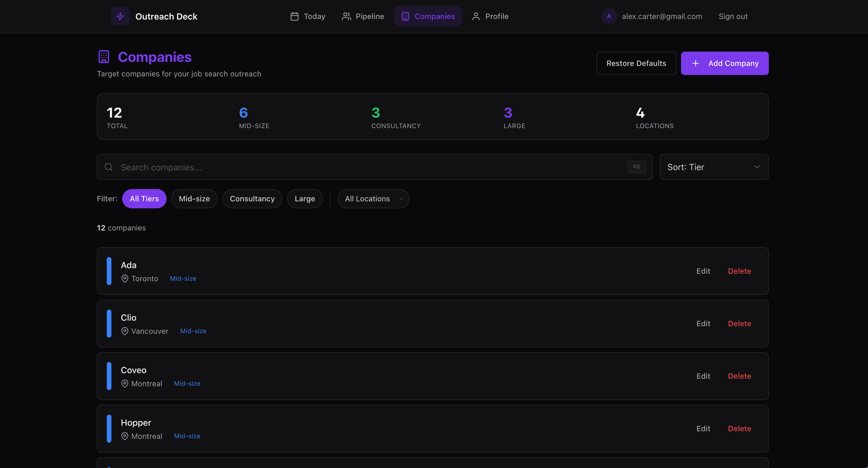Image resolution: width=868 pixels, height=468 pixels.
Task: Click the magnifier icon in search bar
Action: coord(108,167)
